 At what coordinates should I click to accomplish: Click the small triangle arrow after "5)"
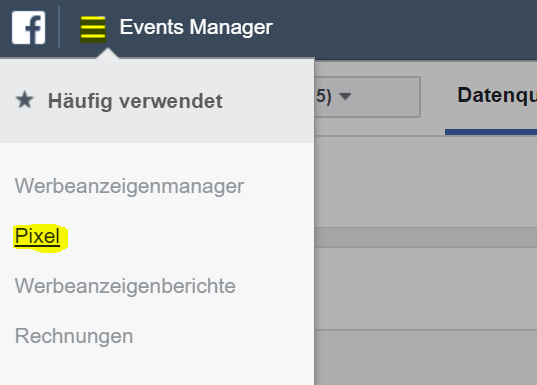pyautogui.click(x=345, y=97)
